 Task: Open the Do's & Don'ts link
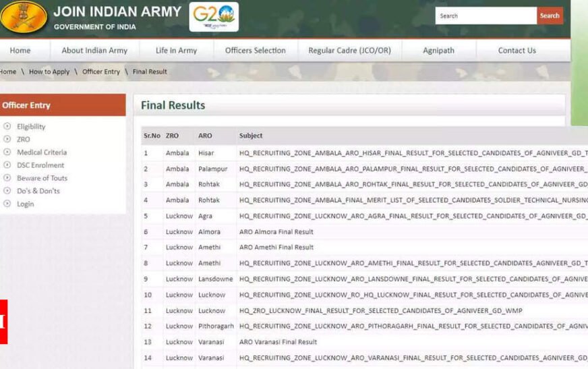(38, 191)
